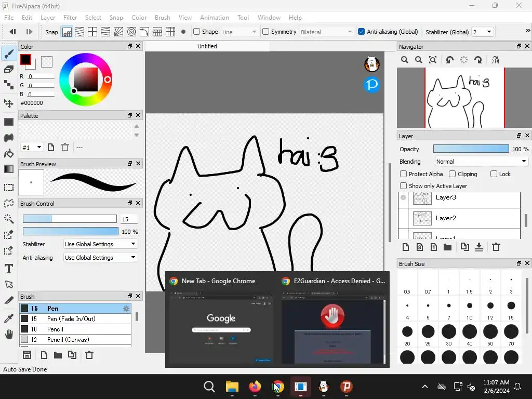Enable the Shape checkbox

pos(196,32)
